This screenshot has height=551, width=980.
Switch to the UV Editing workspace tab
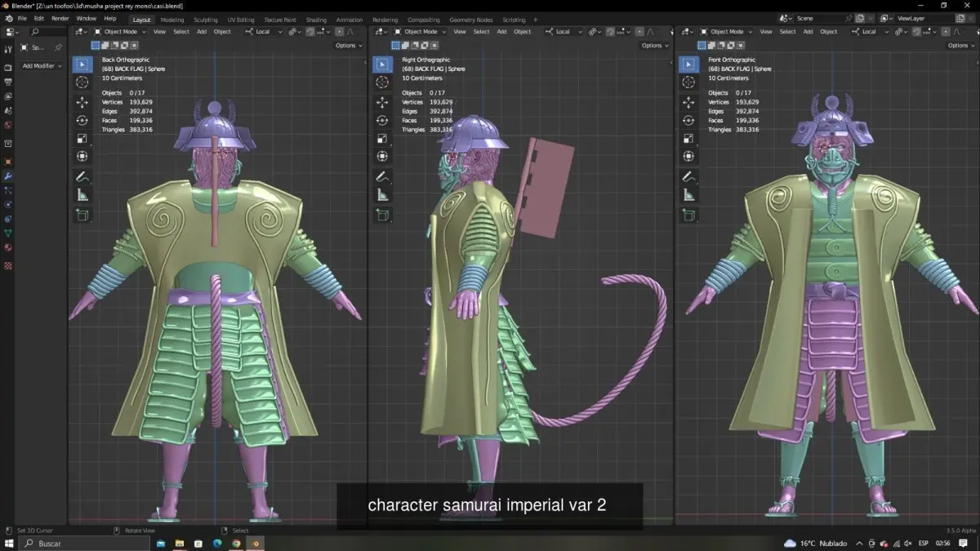coord(241,20)
